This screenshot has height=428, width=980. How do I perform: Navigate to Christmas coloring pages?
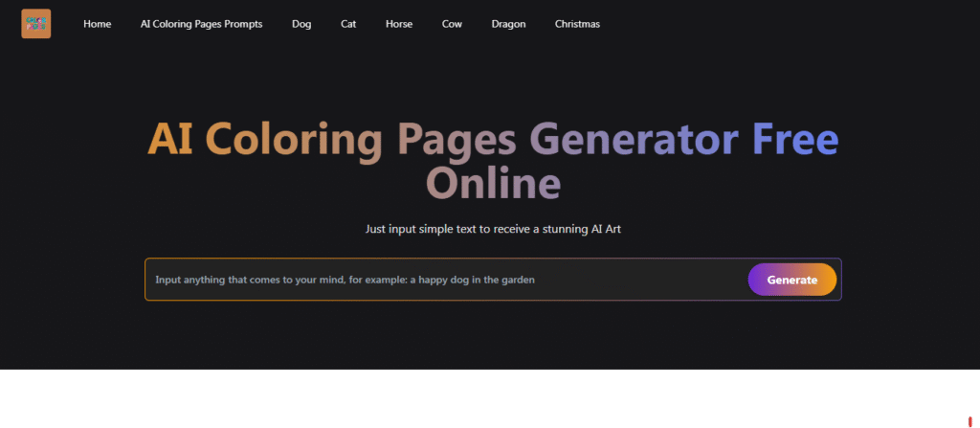577,24
